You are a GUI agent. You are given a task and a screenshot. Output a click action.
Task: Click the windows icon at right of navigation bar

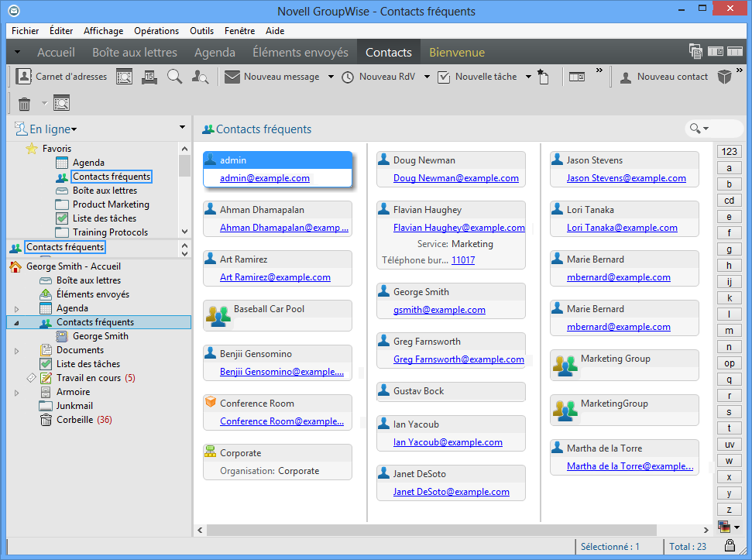coord(695,51)
